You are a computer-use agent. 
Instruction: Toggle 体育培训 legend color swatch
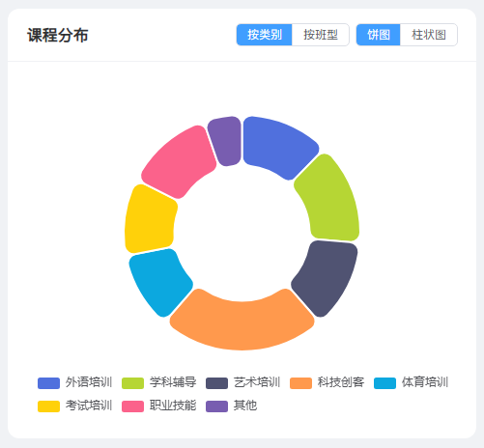[384, 383]
